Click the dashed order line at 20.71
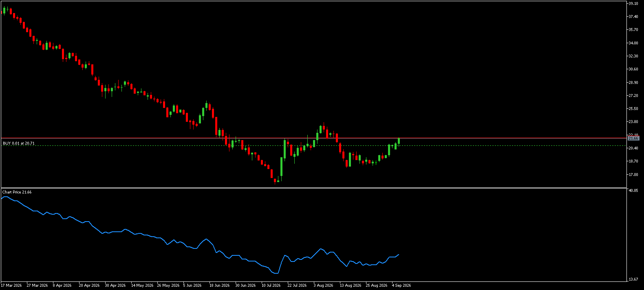 pyautogui.click(x=314, y=146)
